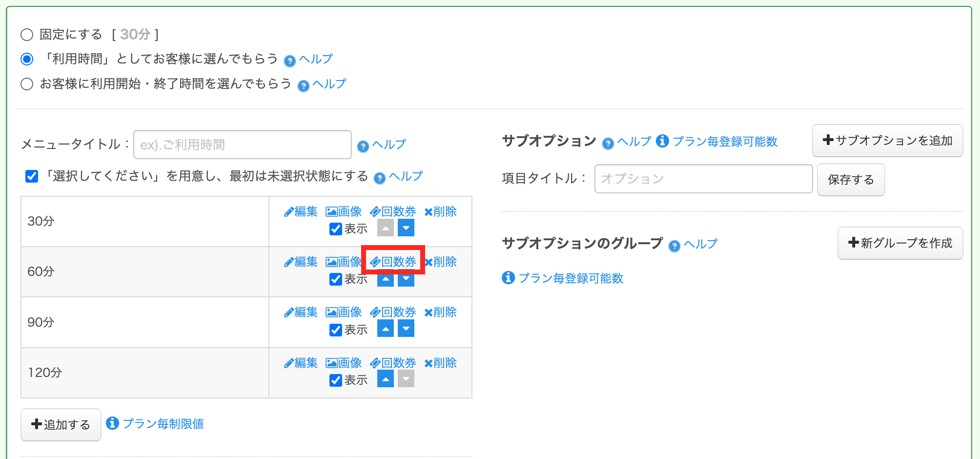Move the 120分 row up
The width and height of the screenshot is (980, 459).
coord(386,379)
